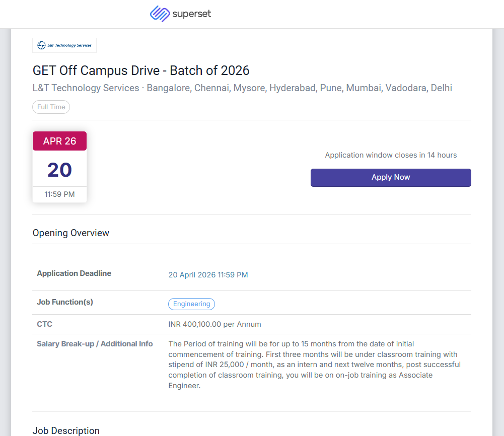
Task: Click the 11:59 PM time on calendar card
Action: [x=59, y=194]
